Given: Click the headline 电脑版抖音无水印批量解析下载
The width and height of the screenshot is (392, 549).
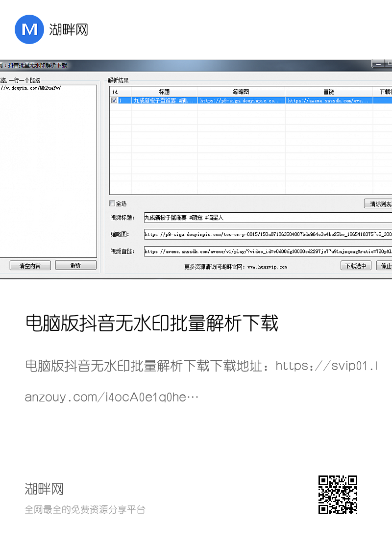Looking at the screenshot, I should click(x=152, y=323).
